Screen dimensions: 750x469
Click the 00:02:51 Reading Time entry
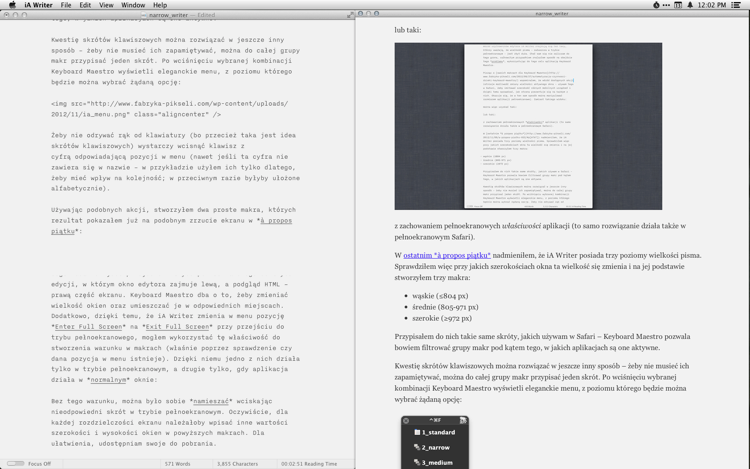(x=309, y=464)
